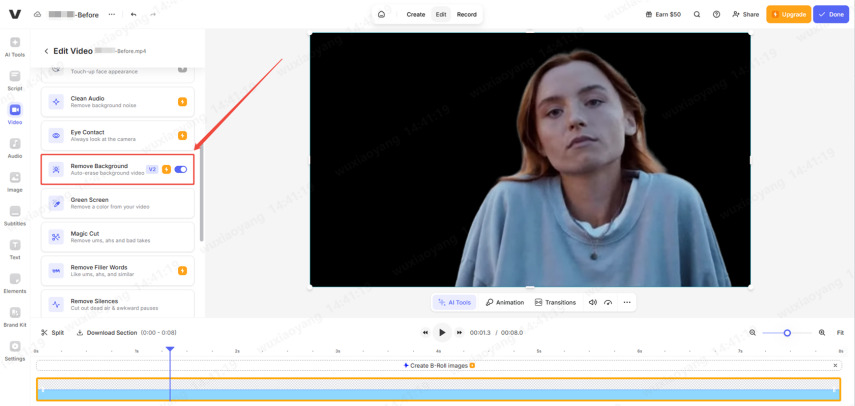The image size is (855, 406).
Task: Go back from Edit Video panel
Action: click(46, 51)
